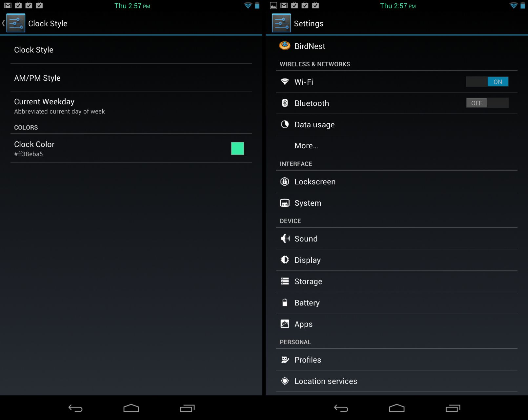Image resolution: width=528 pixels, height=420 pixels.
Task: Tap Recent apps button on left screen
Action: (187, 408)
